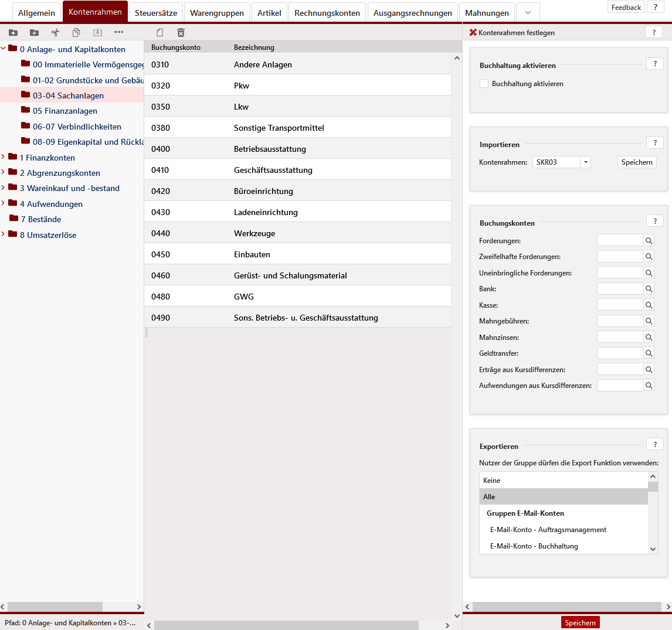
Task: Click the Feedback button
Action: pyautogui.click(x=626, y=8)
